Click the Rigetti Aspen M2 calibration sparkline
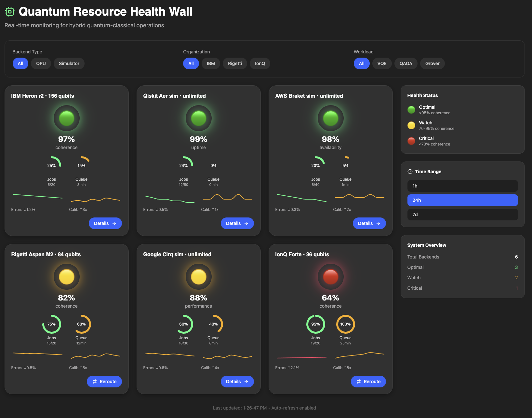This screenshot has width=532, height=418. pyautogui.click(x=96, y=356)
